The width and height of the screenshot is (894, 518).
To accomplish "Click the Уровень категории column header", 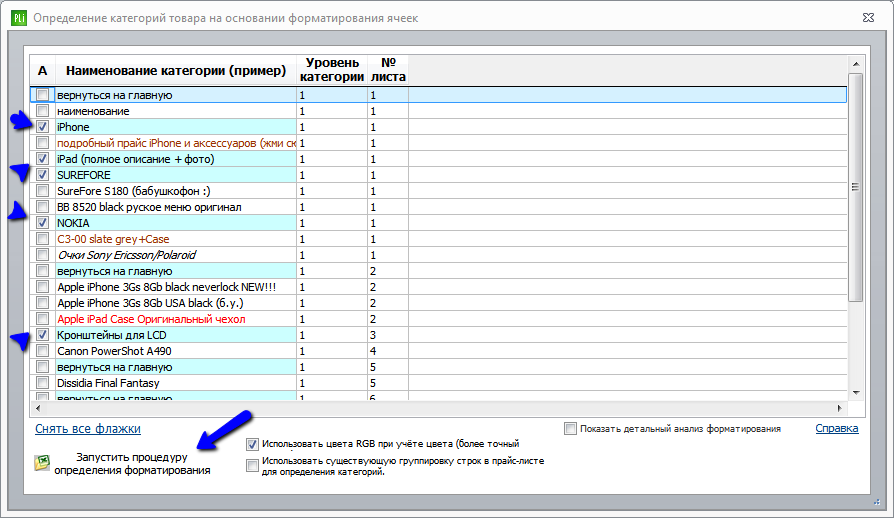I will [332, 70].
